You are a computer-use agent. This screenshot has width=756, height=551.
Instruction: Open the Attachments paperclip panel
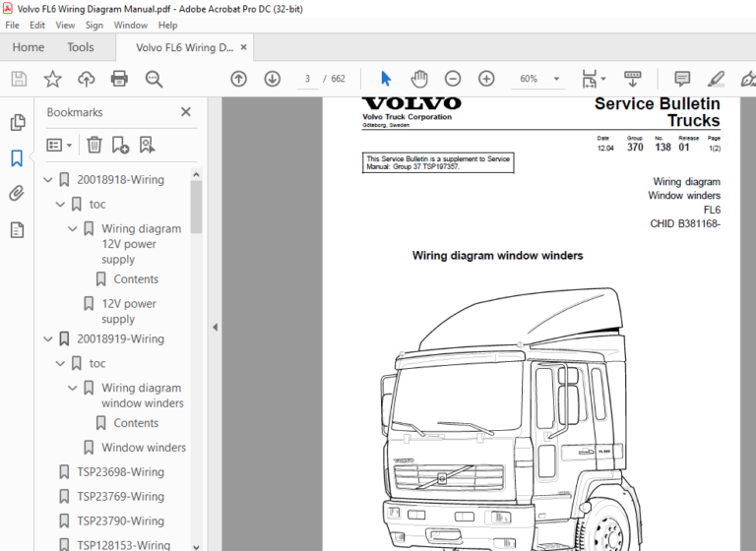pos(17,194)
